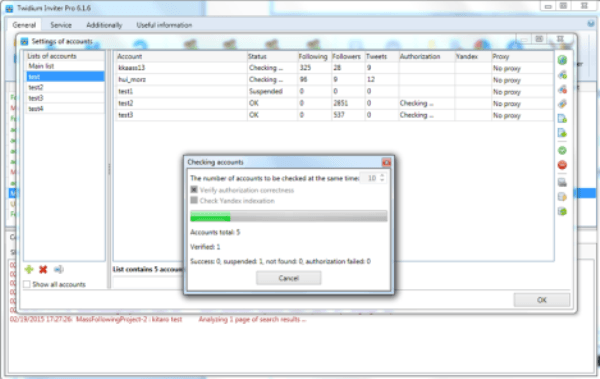Image resolution: width=600 pixels, height=379 pixels.
Task: Open the General tab
Action: (x=24, y=25)
